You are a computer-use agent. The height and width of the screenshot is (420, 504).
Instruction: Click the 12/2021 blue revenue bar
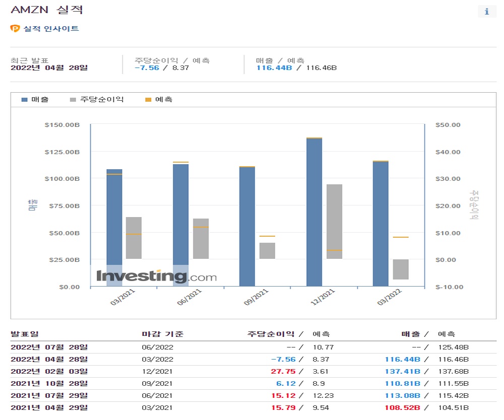pyautogui.click(x=314, y=212)
